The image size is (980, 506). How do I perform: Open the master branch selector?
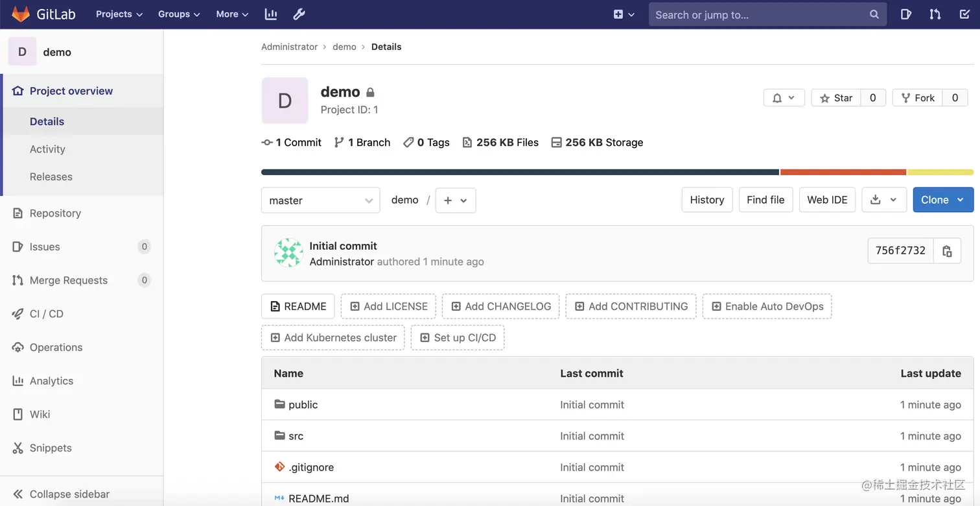321,200
